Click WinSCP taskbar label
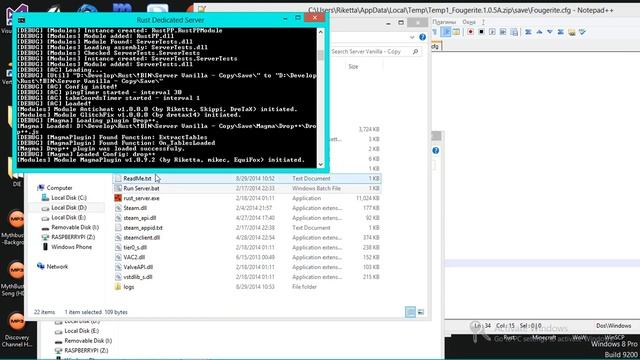The width and height of the screenshot is (640, 360). tap(614, 338)
